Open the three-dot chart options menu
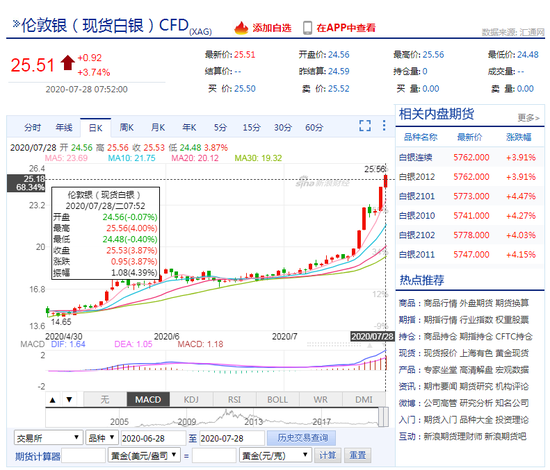550x470 pixels. (384, 126)
